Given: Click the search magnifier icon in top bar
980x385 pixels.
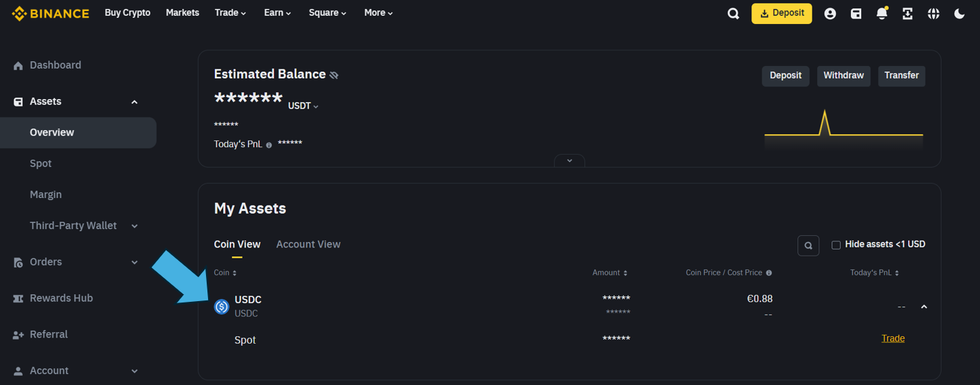Looking at the screenshot, I should pos(733,14).
